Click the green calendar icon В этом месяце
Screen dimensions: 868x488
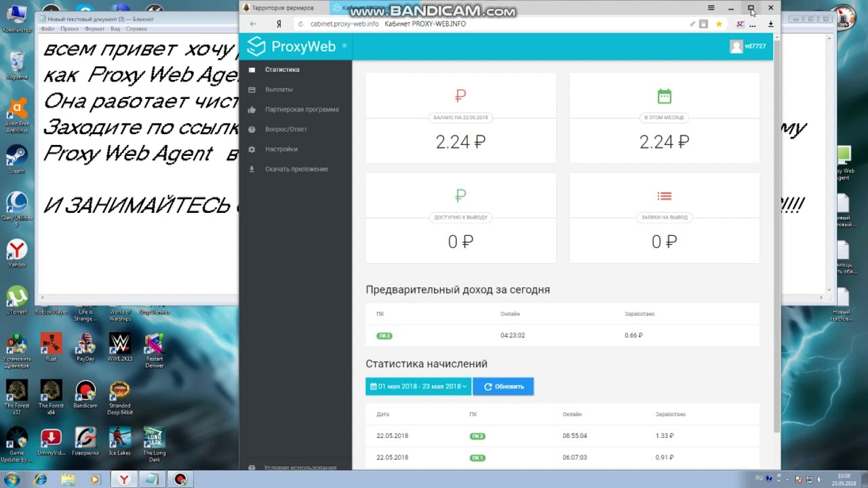[665, 96]
